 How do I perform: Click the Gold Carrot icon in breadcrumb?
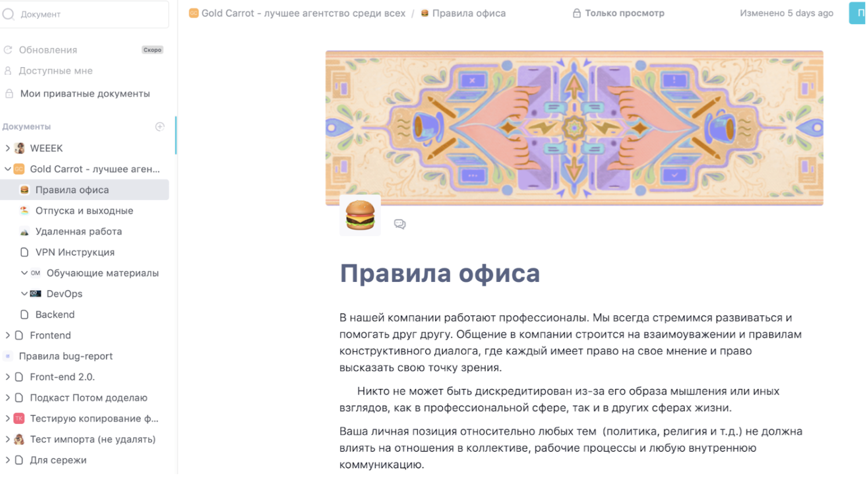pyautogui.click(x=194, y=13)
